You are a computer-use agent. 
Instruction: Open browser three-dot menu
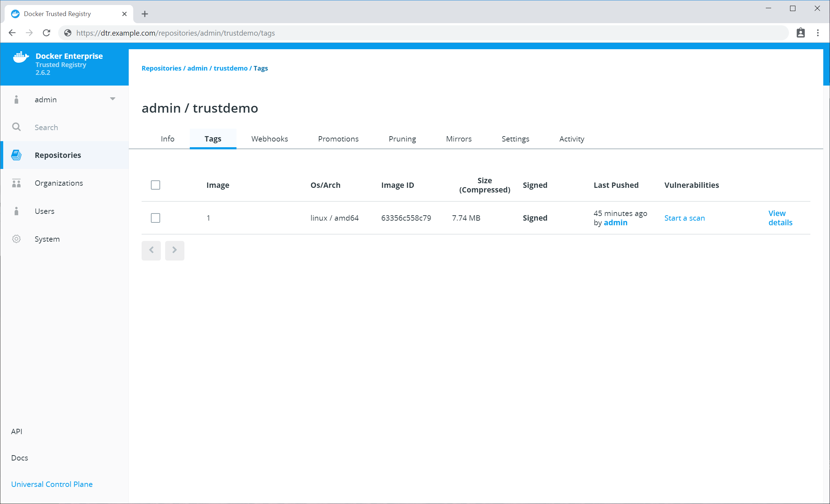tap(818, 33)
